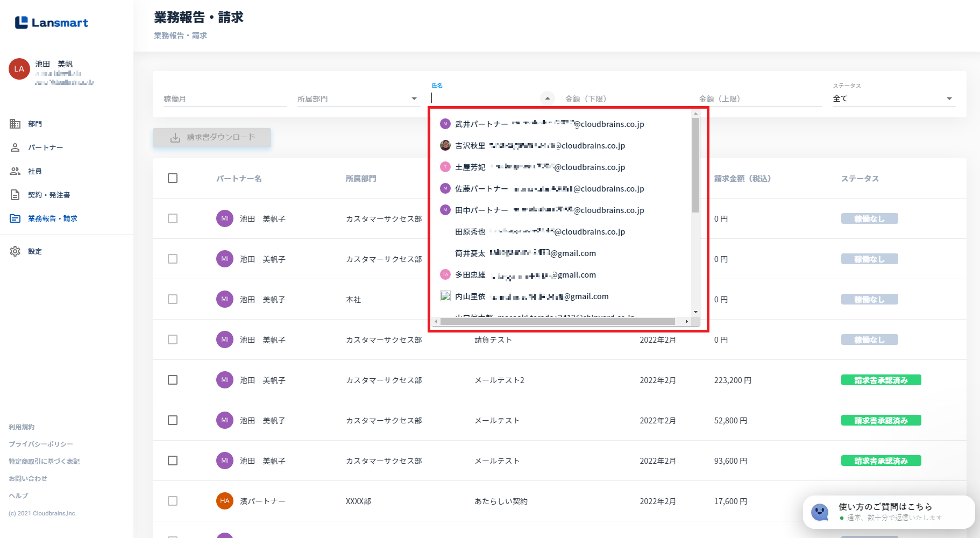Select 佐藤パートナー from the name list
This screenshot has height=538, width=980.
point(562,189)
